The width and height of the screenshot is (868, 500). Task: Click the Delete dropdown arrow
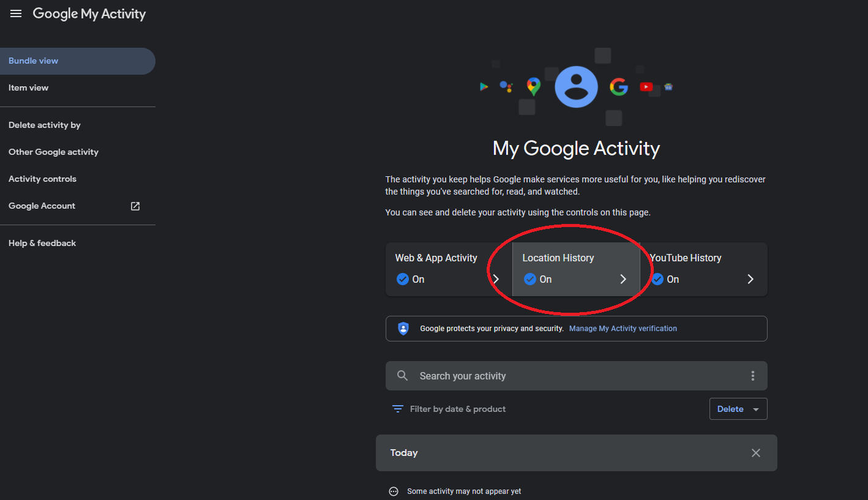(x=756, y=409)
